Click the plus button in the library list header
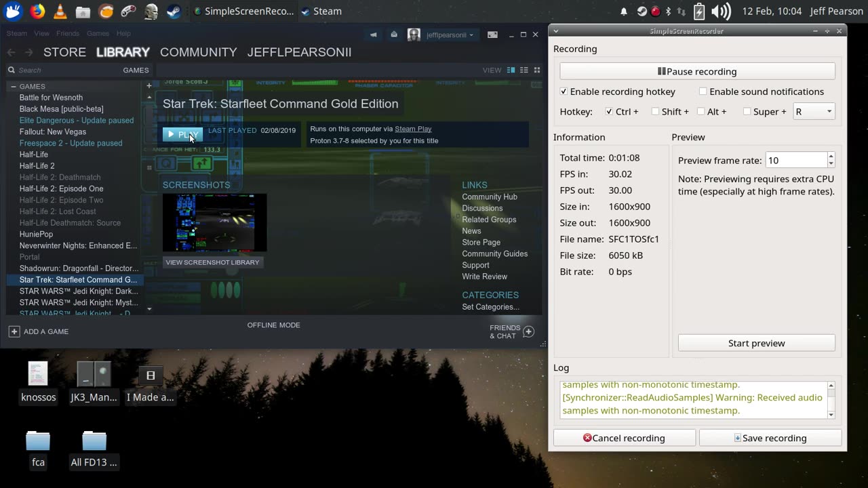This screenshot has height=488, width=868. coord(149,86)
